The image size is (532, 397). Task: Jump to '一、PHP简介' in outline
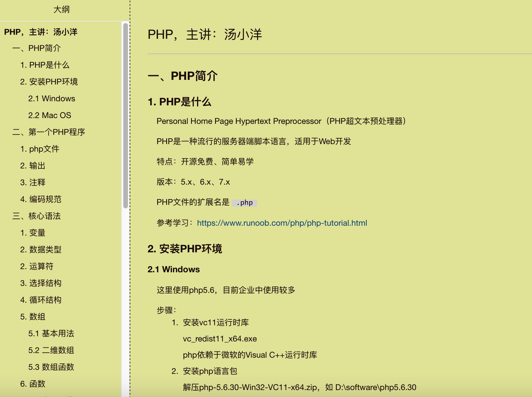coord(36,48)
